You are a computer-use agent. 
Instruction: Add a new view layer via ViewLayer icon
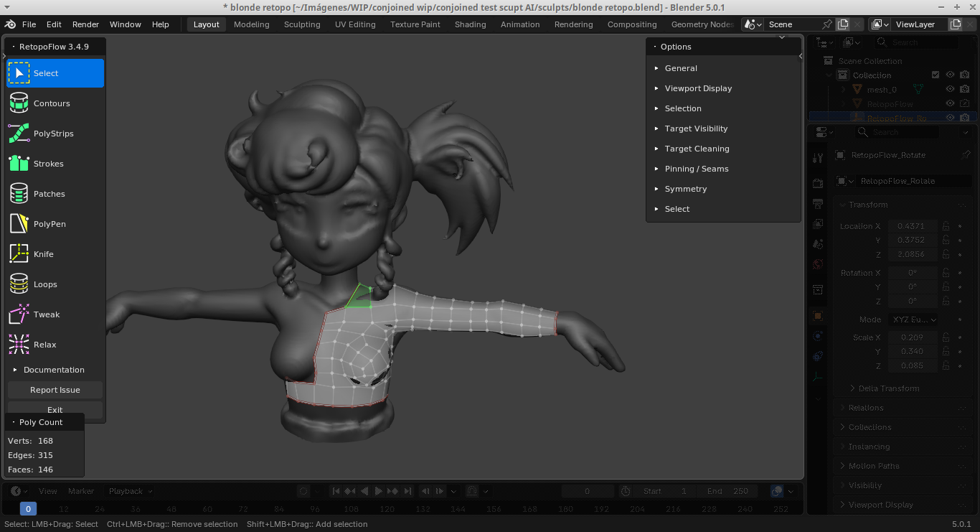click(x=956, y=24)
